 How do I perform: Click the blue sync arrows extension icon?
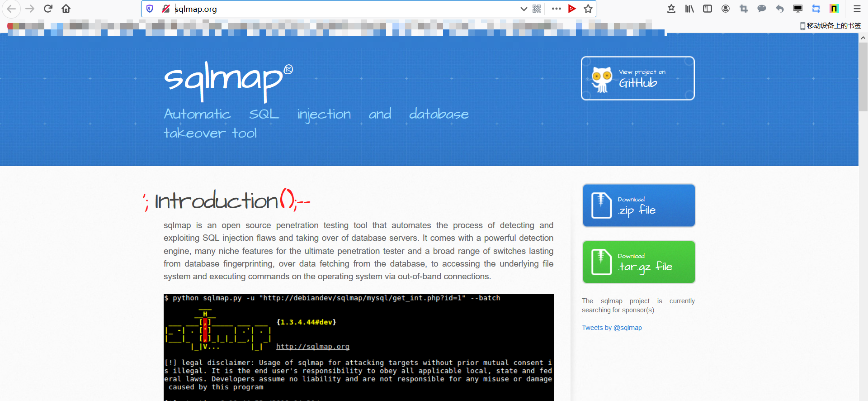816,9
